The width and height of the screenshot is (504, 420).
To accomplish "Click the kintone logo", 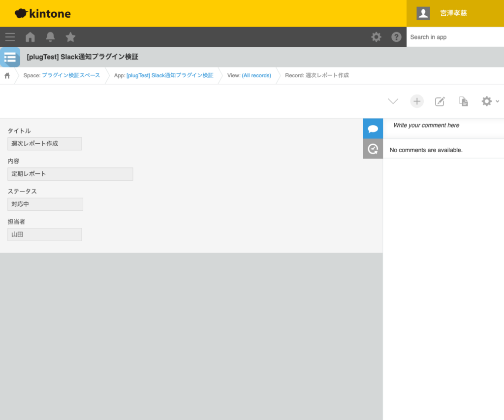I will (42, 13).
